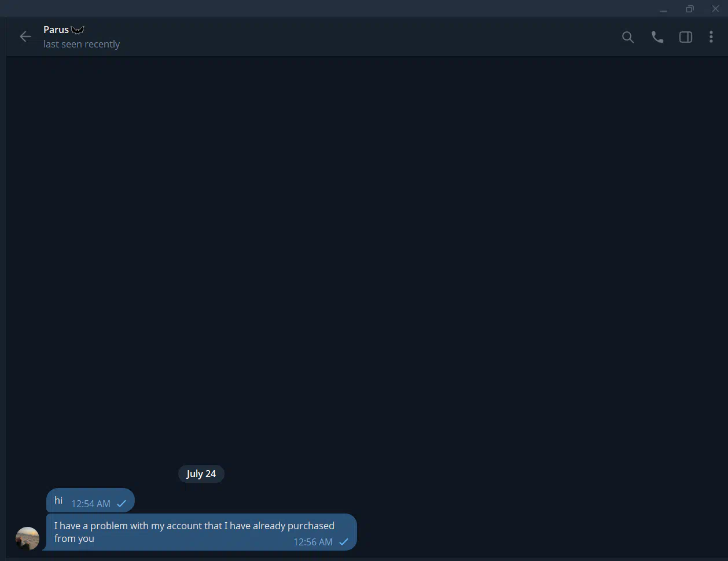
Task: Click the 12:54 AM timestamp
Action: coord(91,504)
